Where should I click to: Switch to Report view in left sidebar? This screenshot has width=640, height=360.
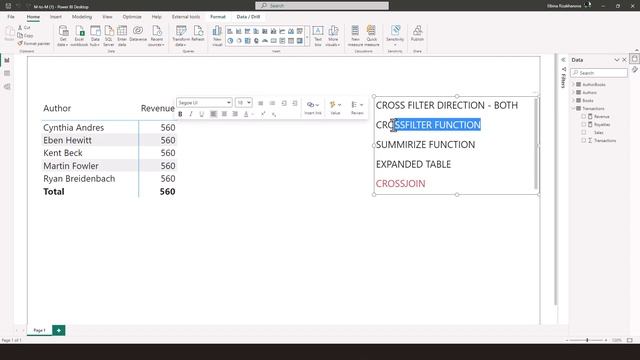(x=7, y=60)
